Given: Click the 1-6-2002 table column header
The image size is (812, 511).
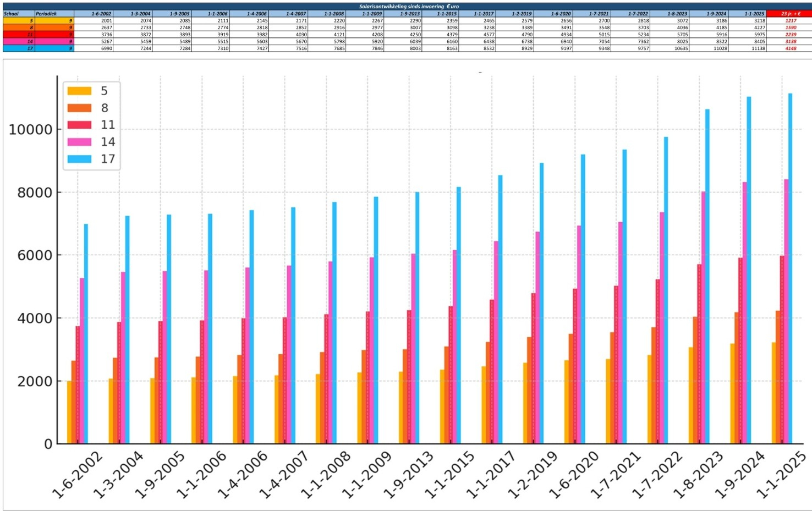Looking at the screenshot, I should 101,14.
